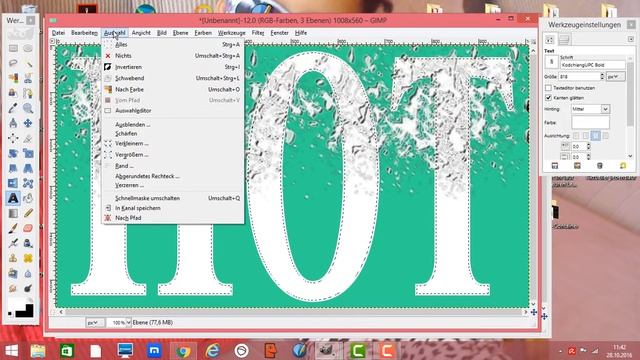Select the Scale tool
The width and height of the screenshot is (640, 360).
[28, 153]
